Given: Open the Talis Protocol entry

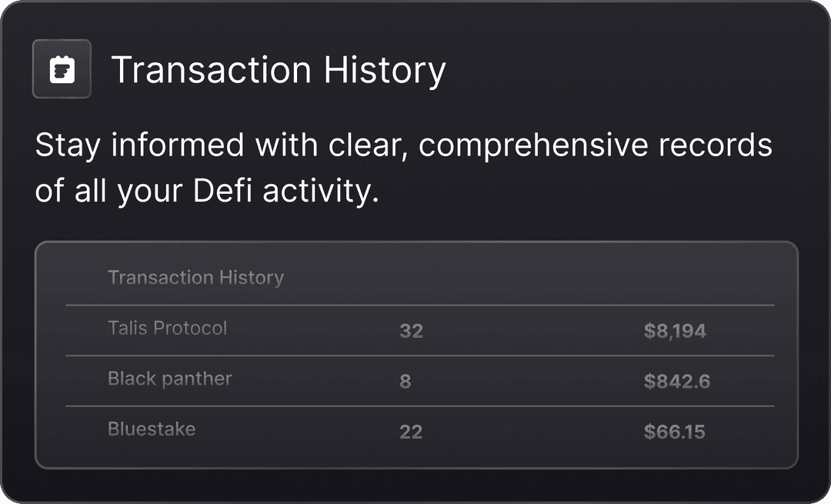Looking at the screenshot, I should tap(167, 329).
